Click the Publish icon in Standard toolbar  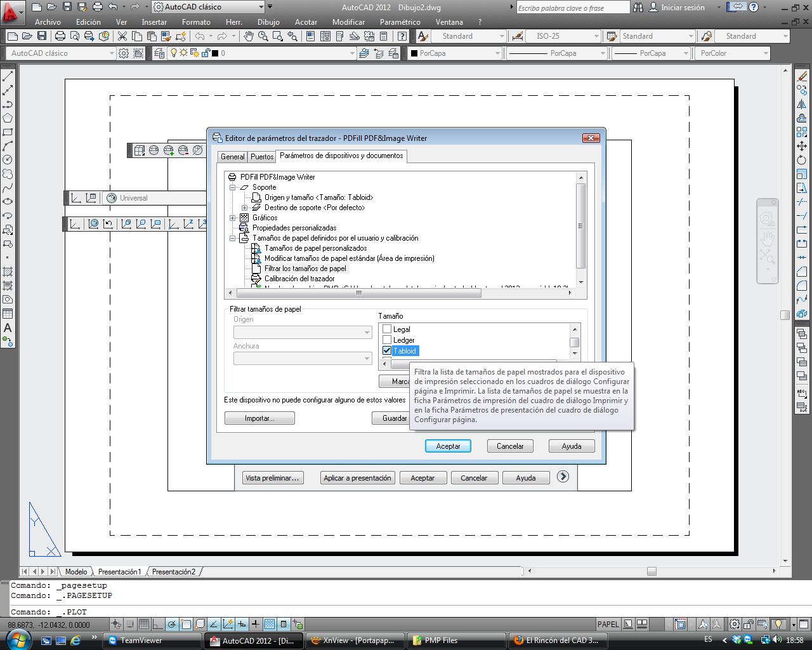(x=89, y=36)
